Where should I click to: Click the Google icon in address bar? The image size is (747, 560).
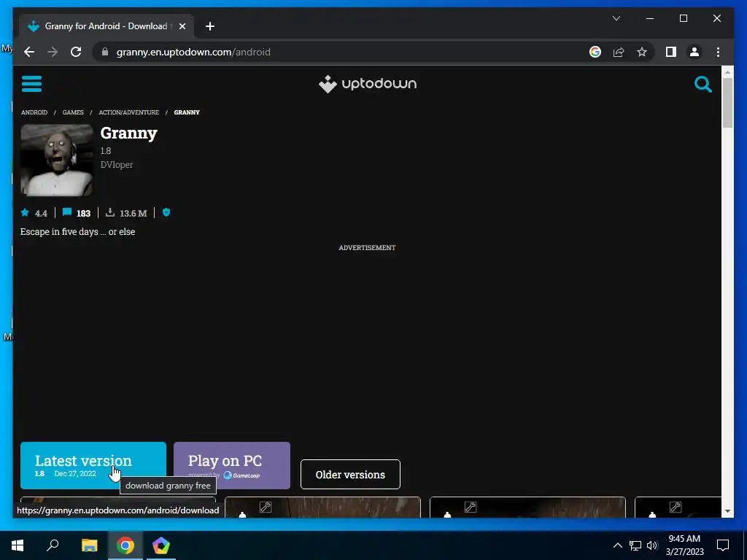tap(595, 52)
